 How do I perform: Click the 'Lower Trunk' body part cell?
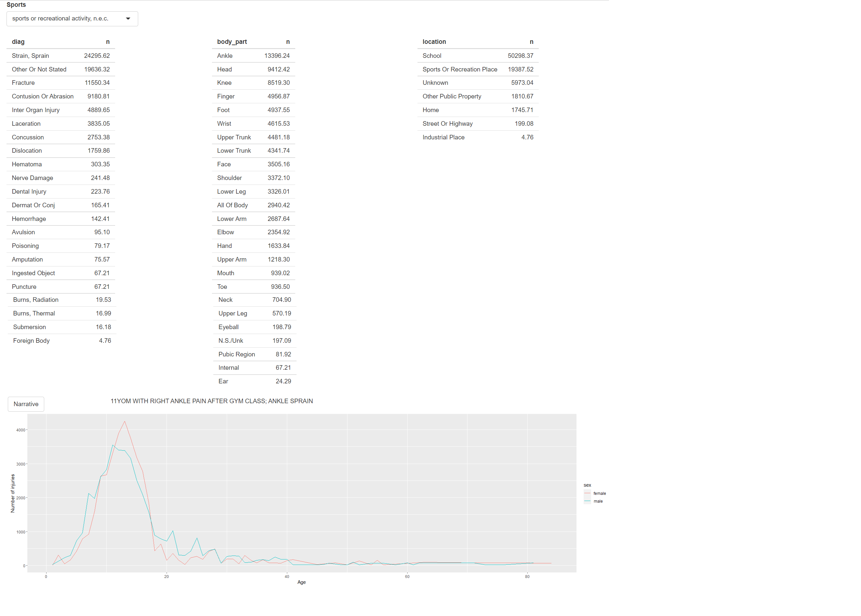pos(234,150)
